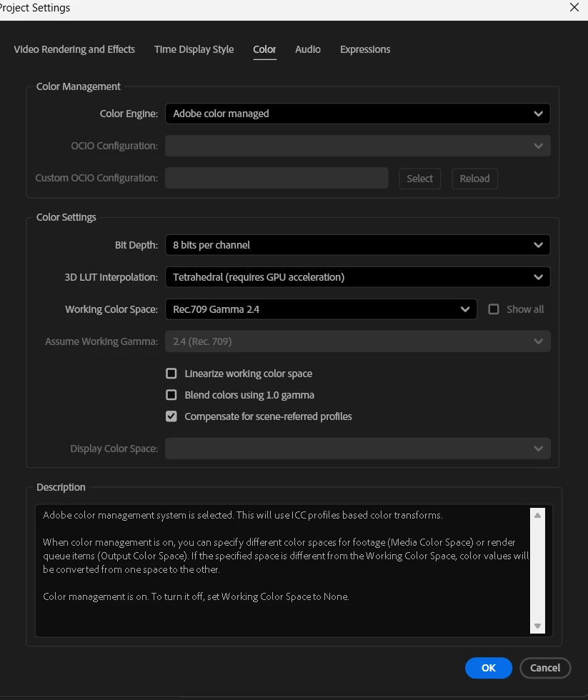Open the Expressions tab
The height and width of the screenshot is (700, 588).
(365, 49)
